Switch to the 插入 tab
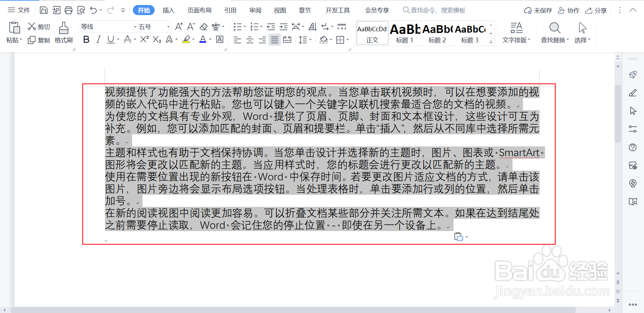The height and width of the screenshot is (313, 644). (x=169, y=10)
